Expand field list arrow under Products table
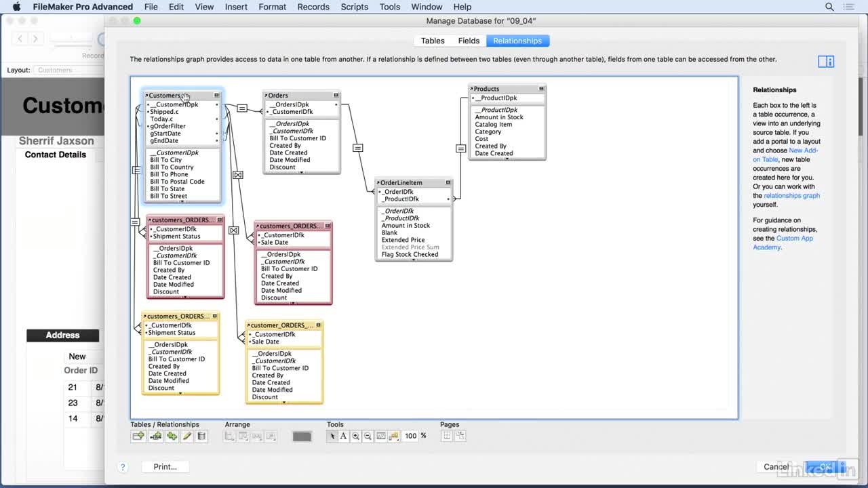The image size is (868, 488). click(507, 159)
